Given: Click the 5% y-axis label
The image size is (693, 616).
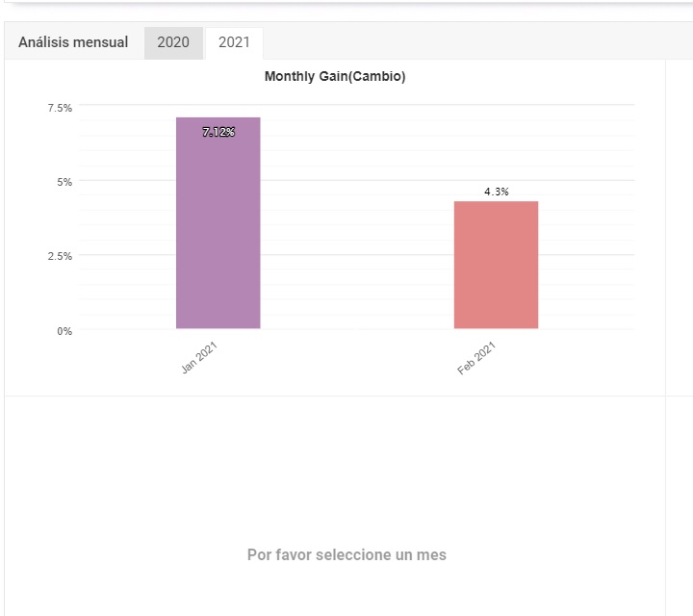Looking at the screenshot, I should point(64,181).
